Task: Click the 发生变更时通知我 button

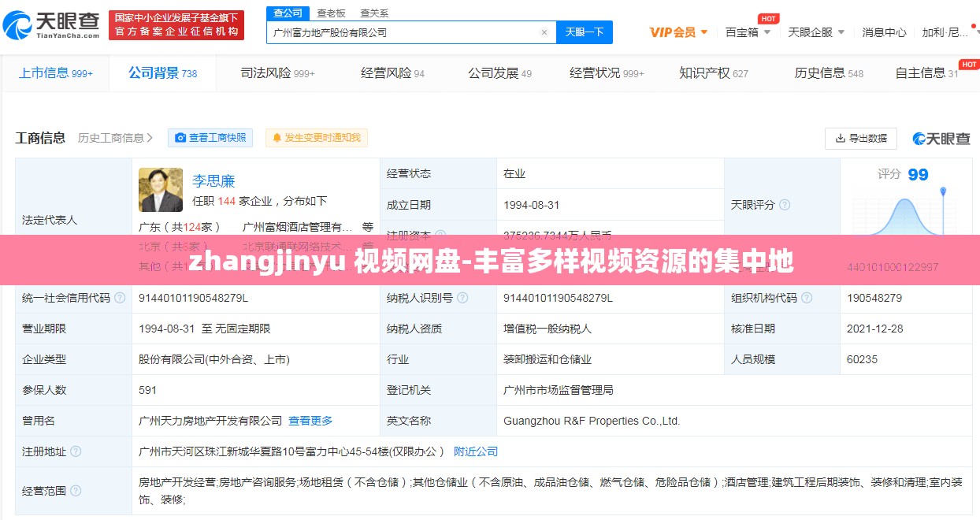Action: click(317, 138)
